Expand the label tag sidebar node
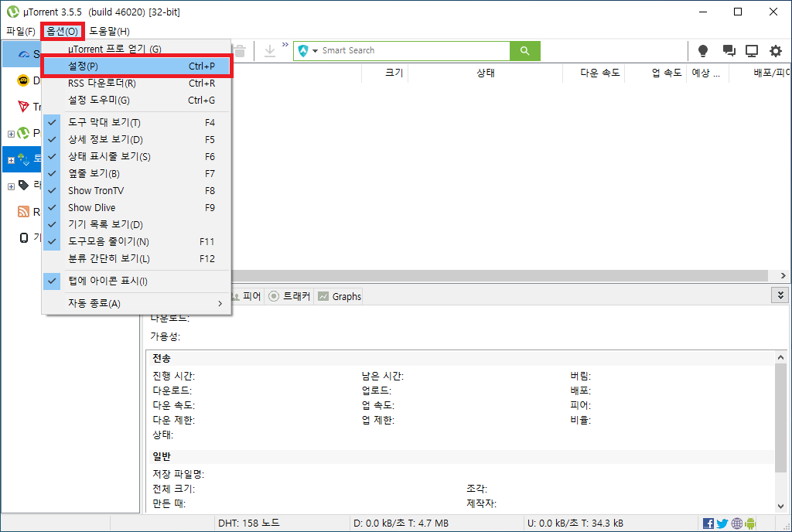This screenshot has width=792, height=532. 11,186
